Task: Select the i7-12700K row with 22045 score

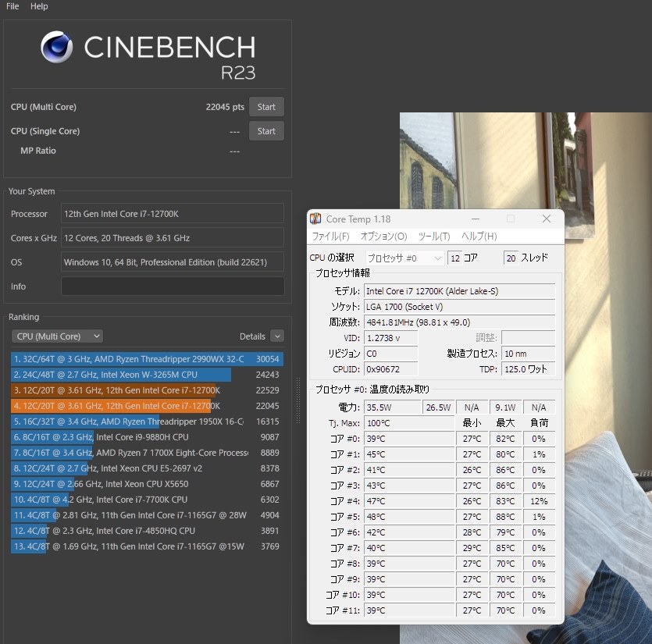Action: coord(147,406)
